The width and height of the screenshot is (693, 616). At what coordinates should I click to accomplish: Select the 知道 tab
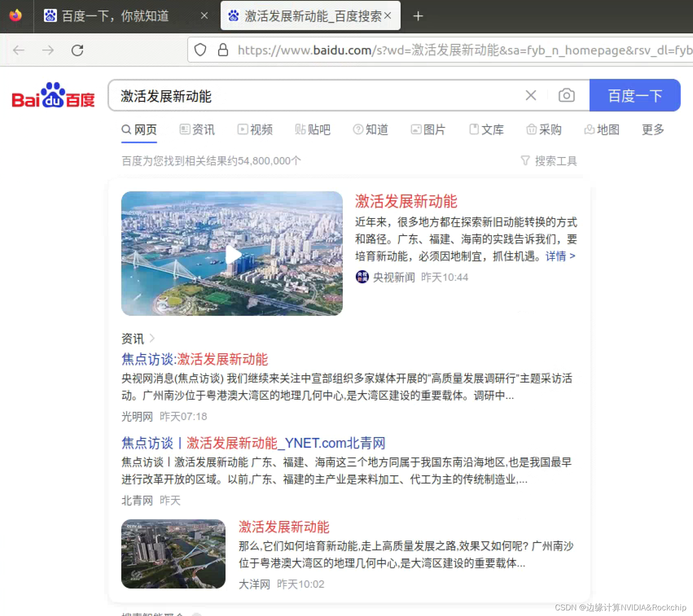[x=371, y=129]
